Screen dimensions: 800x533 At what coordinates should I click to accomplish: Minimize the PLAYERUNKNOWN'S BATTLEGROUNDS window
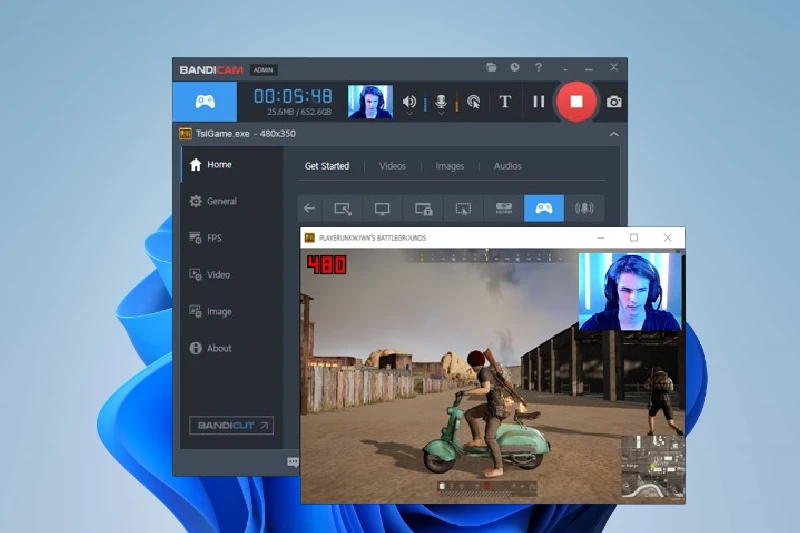(601, 238)
